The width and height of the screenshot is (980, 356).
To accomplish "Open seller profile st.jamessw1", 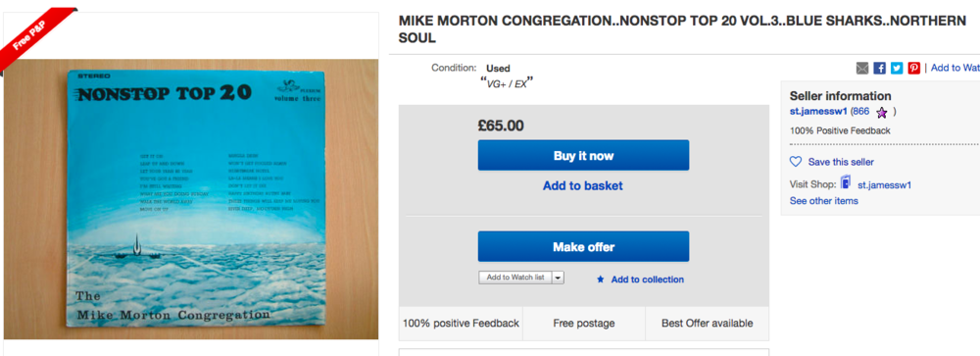I will click(x=818, y=112).
